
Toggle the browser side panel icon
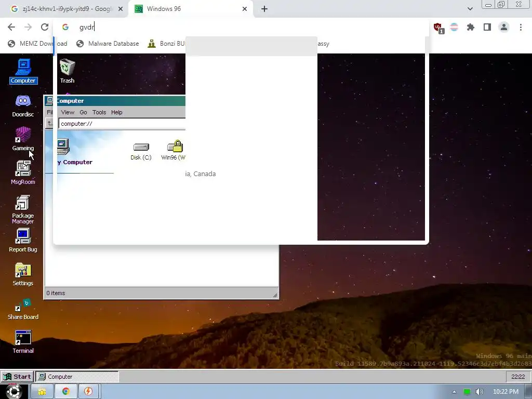[x=487, y=27]
